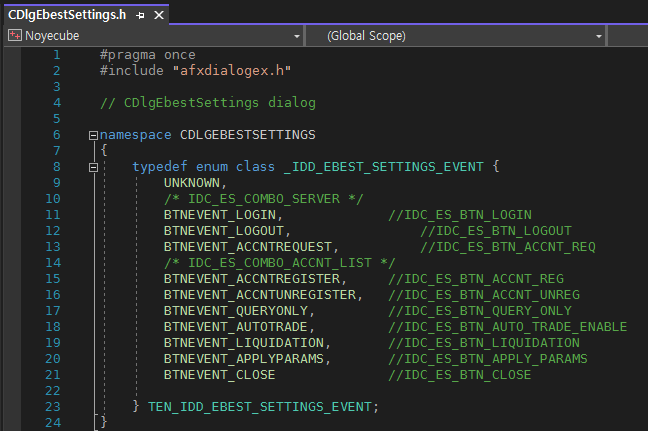Pin the CDlgEbestSettings.h tab
The height and width of the screenshot is (431, 648).
coord(141,15)
